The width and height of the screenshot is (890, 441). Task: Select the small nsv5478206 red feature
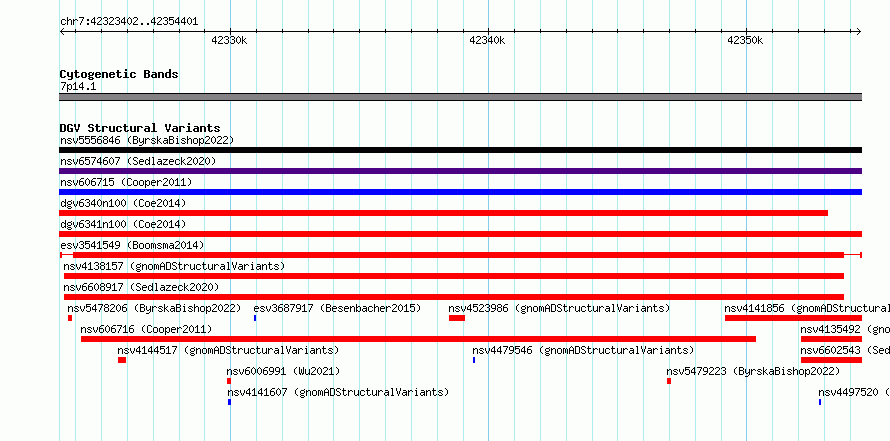click(70, 318)
